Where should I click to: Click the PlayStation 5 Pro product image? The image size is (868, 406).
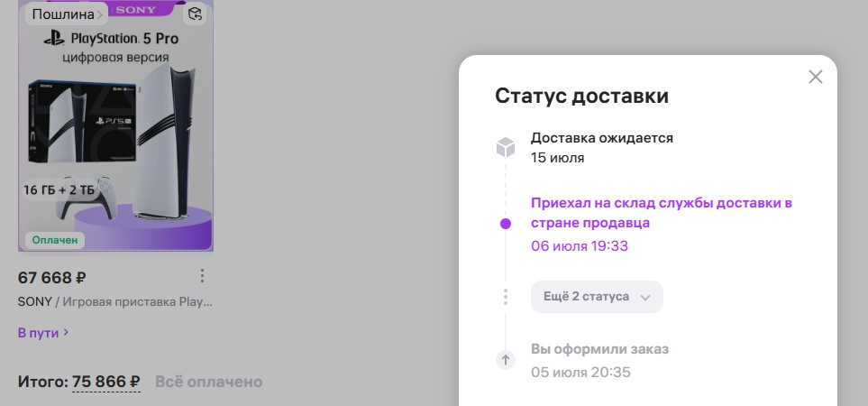[x=115, y=125]
